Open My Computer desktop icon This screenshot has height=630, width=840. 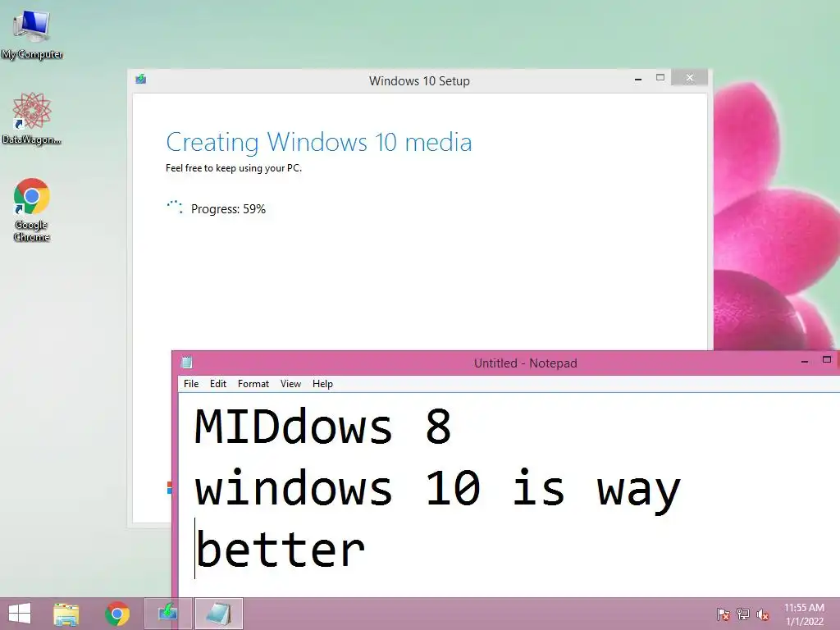32,34
